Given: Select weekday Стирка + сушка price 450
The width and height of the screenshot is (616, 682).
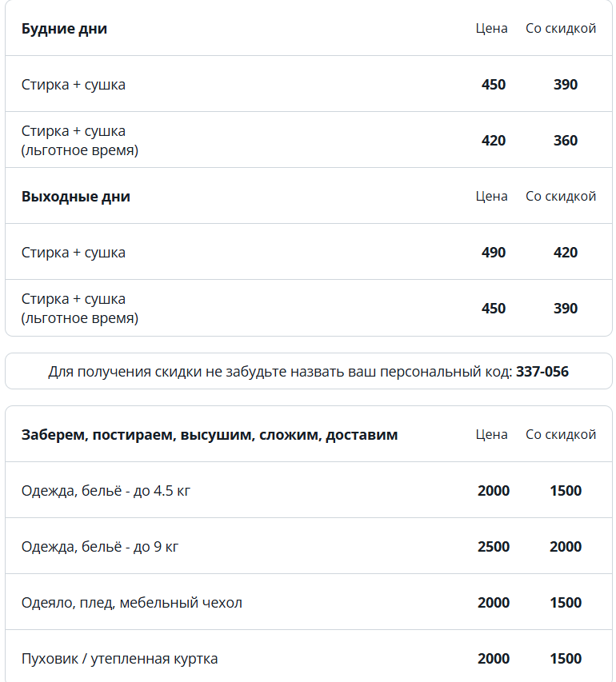Looking at the screenshot, I should tap(494, 85).
